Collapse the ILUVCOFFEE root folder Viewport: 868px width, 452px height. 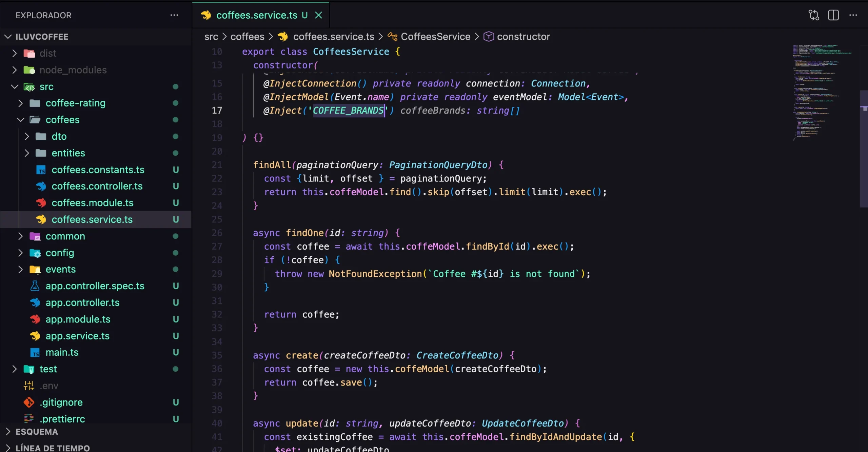[x=8, y=37]
